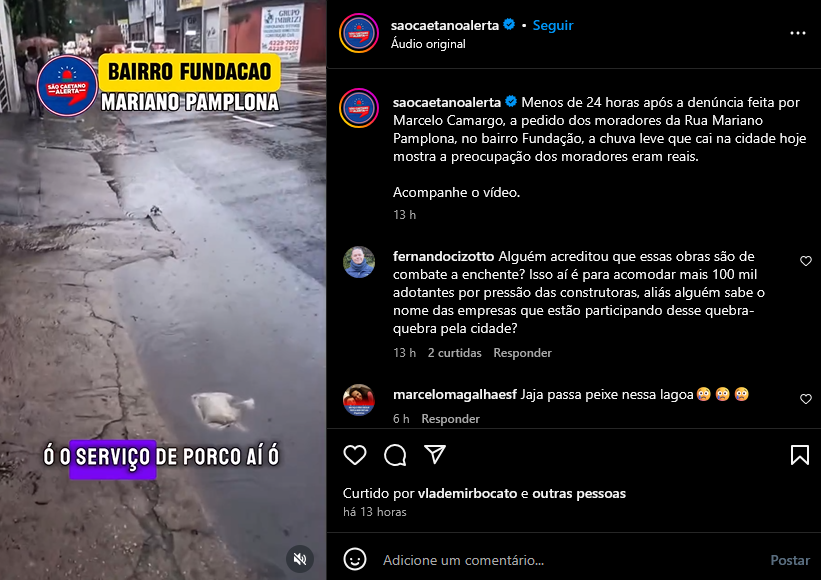Like fernandocizotto's comment
Screen dimensions: 821x580
[x=806, y=261]
